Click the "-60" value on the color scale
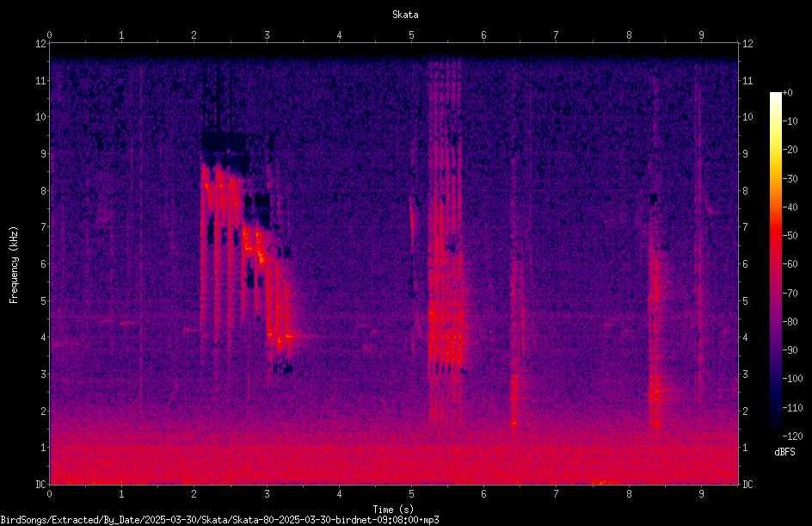 (x=790, y=264)
